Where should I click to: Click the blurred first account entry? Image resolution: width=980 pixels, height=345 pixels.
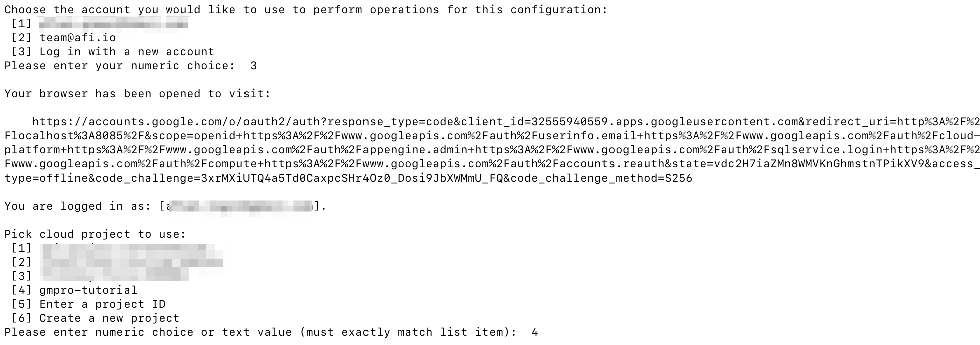click(113, 24)
